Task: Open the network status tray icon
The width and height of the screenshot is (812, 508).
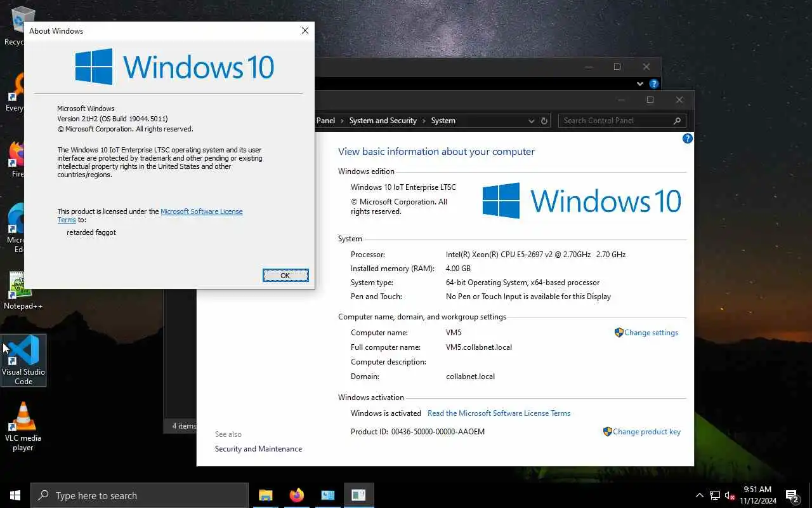Action: point(715,495)
